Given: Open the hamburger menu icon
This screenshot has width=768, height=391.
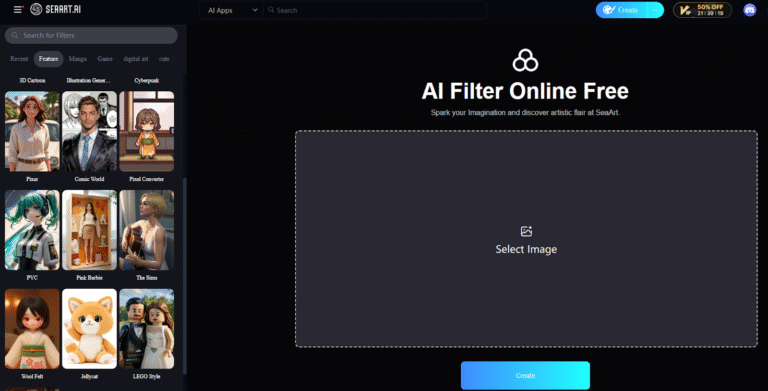Looking at the screenshot, I should [18, 9].
